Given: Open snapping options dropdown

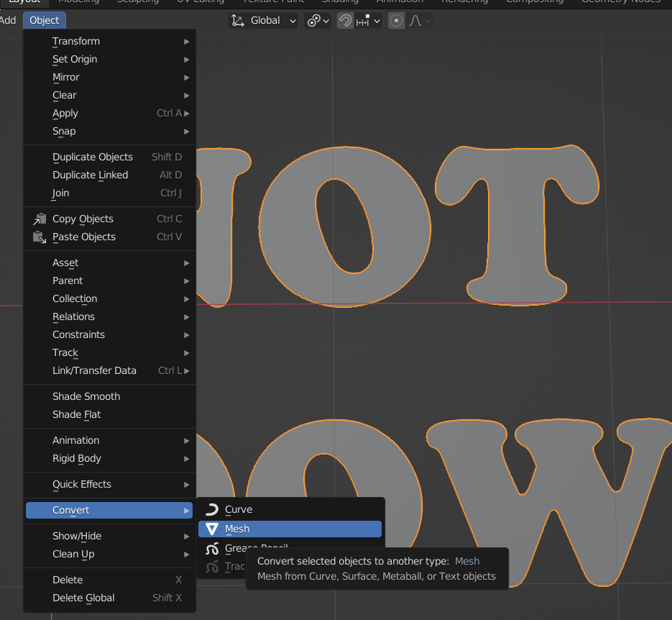Looking at the screenshot, I should tap(368, 21).
